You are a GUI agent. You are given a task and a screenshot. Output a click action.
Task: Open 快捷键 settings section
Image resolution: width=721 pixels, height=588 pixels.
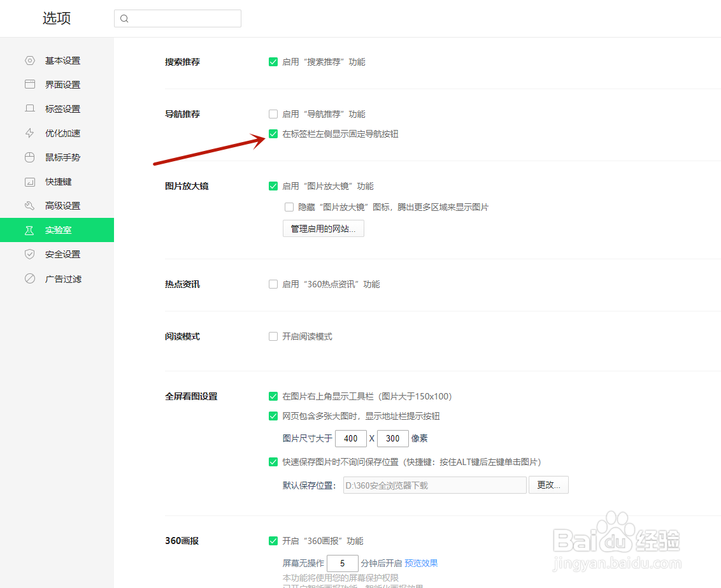click(57, 182)
